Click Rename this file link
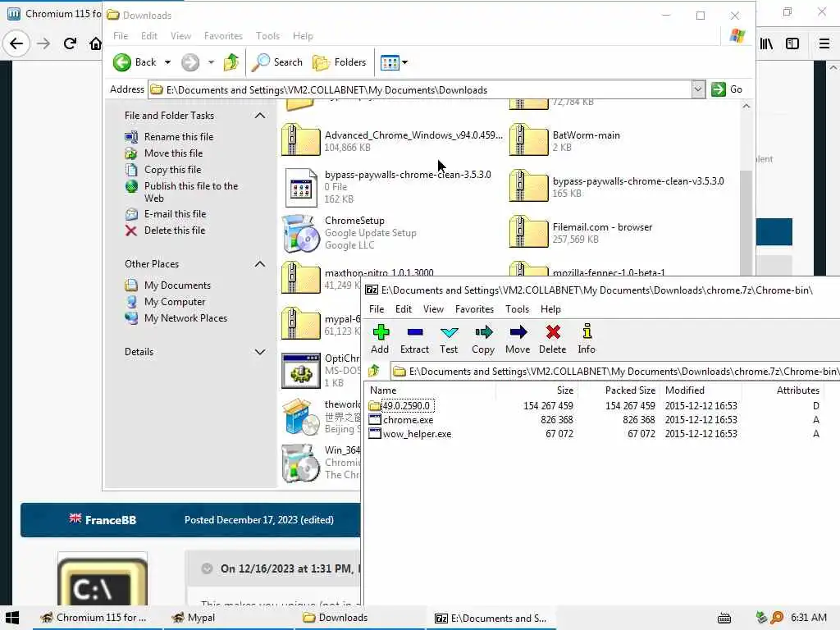 click(x=178, y=137)
